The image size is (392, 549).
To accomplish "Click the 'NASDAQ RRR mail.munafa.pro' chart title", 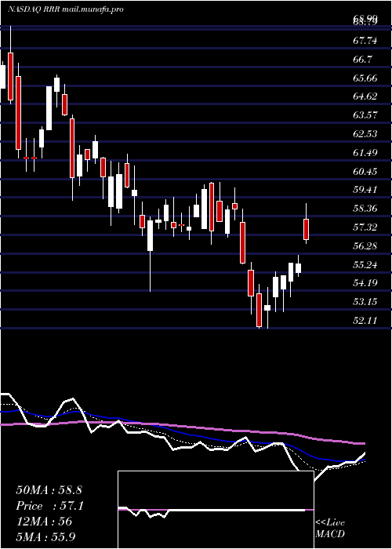I will tap(66, 9).
